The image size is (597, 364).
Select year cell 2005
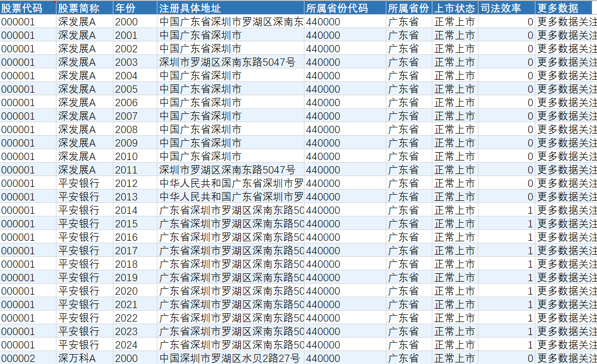tap(135, 89)
